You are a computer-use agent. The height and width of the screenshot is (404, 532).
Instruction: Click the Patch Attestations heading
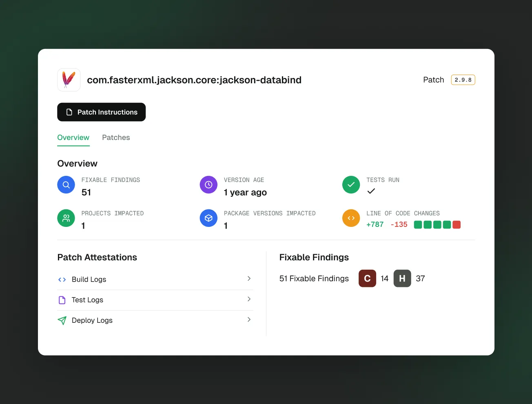click(x=97, y=257)
